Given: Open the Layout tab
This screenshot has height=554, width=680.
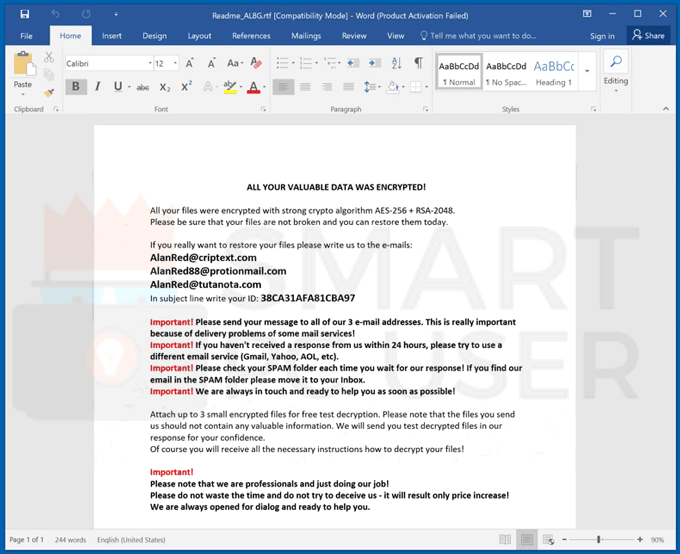Looking at the screenshot, I should (x=199, y=36).
